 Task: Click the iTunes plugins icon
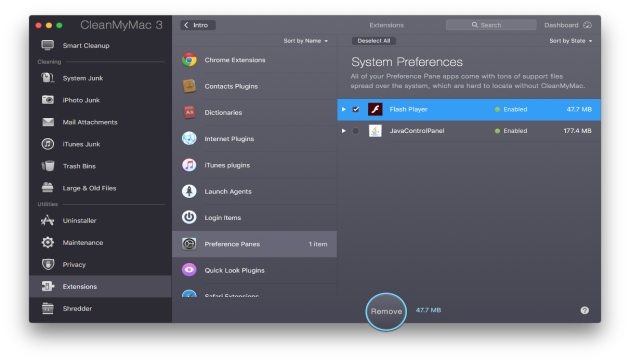pyautogui.click(x=189, y=165)
